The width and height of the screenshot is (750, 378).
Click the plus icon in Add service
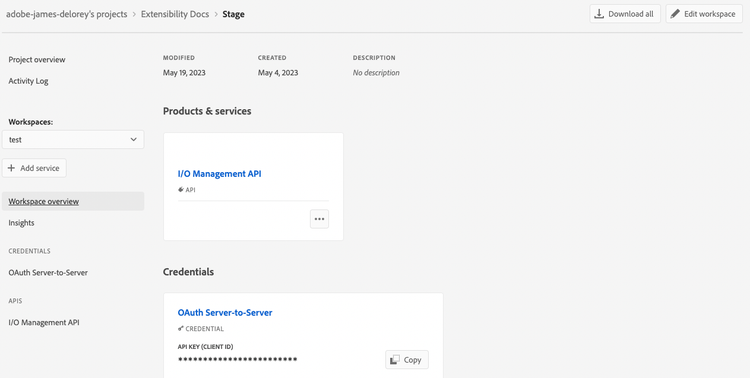11,168
